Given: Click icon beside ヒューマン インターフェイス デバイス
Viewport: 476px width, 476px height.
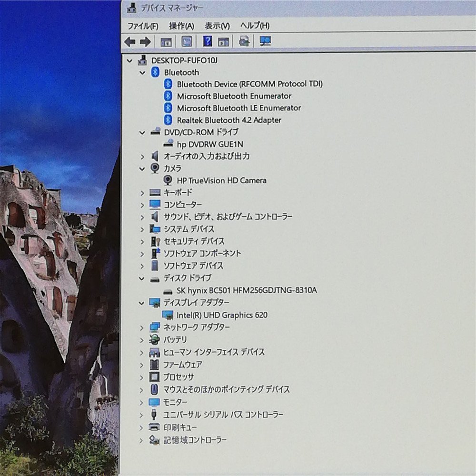Looking at the screenshot, I should (x=154, y=352).
